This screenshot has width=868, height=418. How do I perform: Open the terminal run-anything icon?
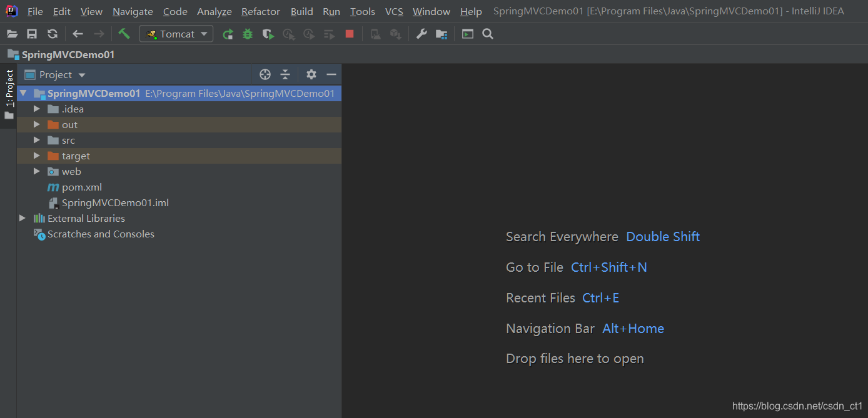pos(468,34)
